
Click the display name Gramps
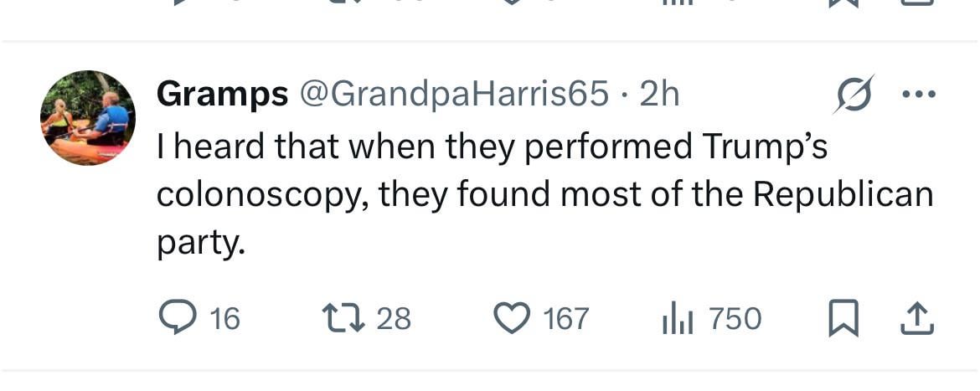click(x=222, y=95)
